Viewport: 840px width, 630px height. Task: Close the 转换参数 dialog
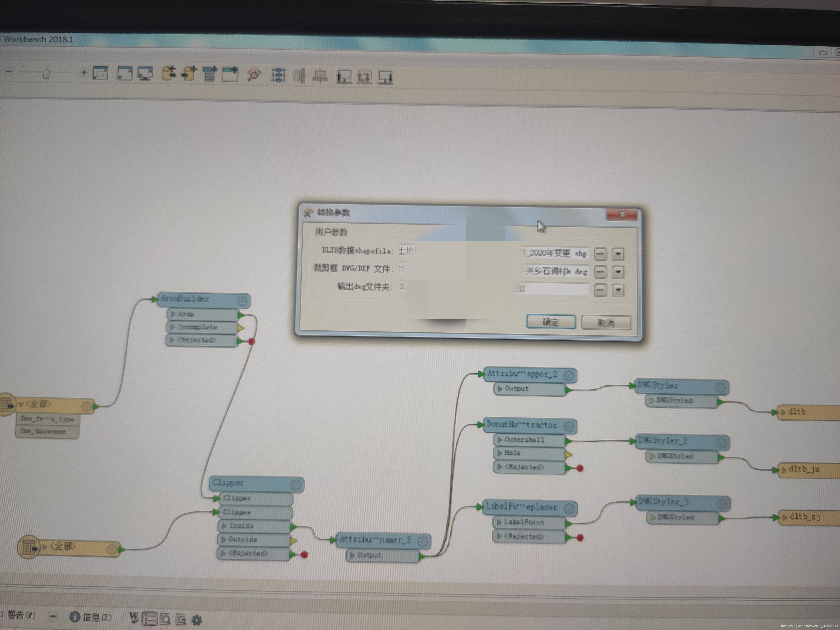(622, 215)
